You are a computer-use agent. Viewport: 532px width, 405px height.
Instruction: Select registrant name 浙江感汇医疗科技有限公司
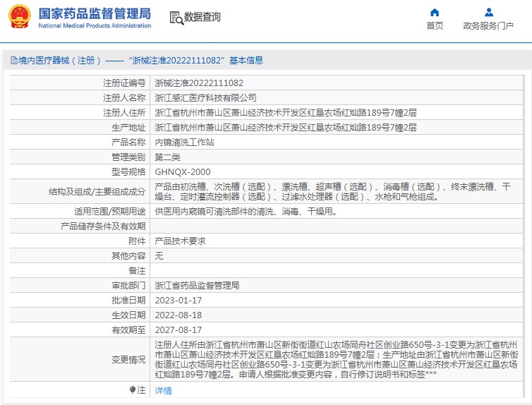[206, 97]
